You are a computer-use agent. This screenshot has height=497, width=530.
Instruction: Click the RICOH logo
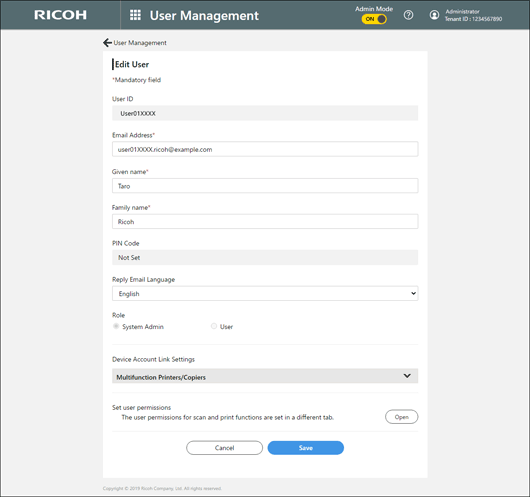pos(61,15)
